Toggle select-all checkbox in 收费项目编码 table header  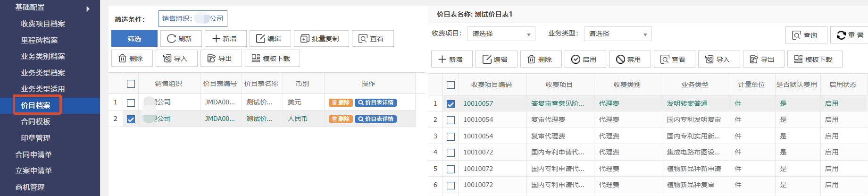451,85
